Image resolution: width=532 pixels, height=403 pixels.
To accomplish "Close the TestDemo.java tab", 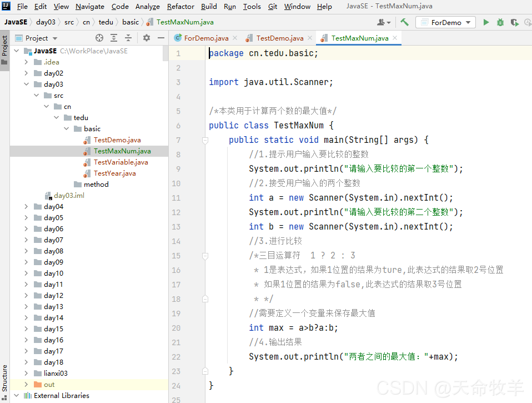I will coord(310,38).
